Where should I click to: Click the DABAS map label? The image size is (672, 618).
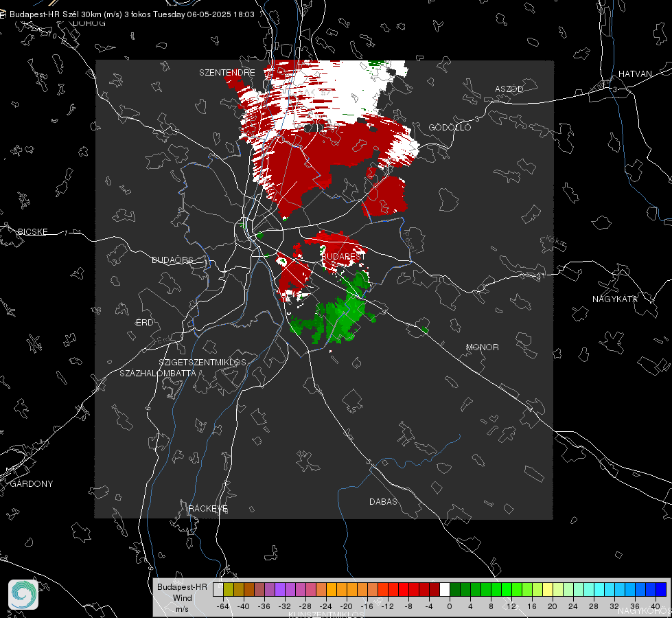pos(383,501)
